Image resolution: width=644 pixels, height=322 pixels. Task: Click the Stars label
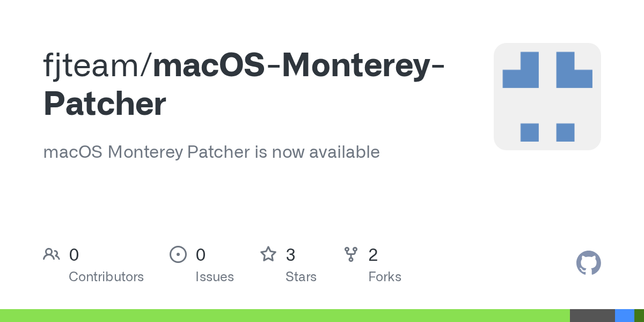(x=301, y=277)
